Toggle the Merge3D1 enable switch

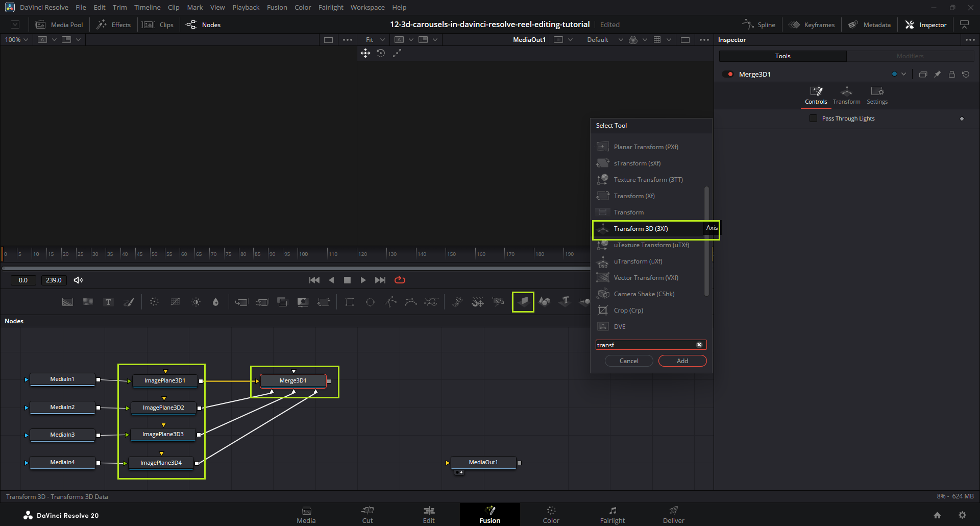pos(728,75)
